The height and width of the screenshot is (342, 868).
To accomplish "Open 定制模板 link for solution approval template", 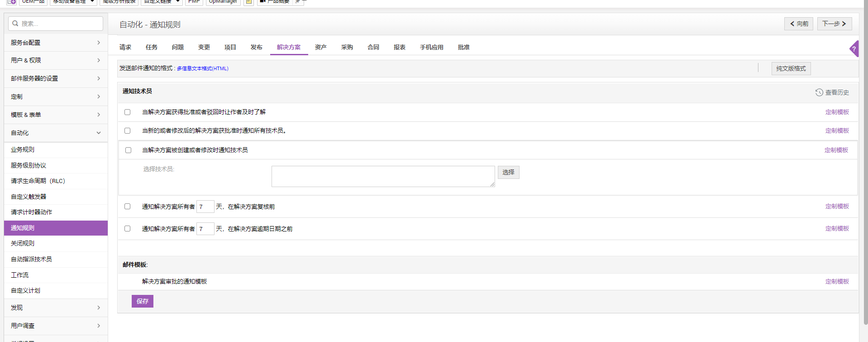I will point(837,282).
